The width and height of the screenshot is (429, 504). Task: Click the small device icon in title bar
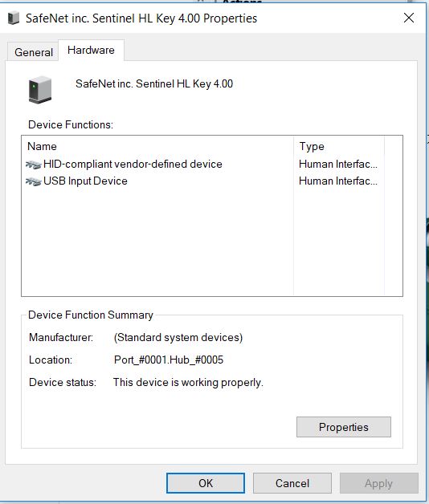(x=13, y=18)
